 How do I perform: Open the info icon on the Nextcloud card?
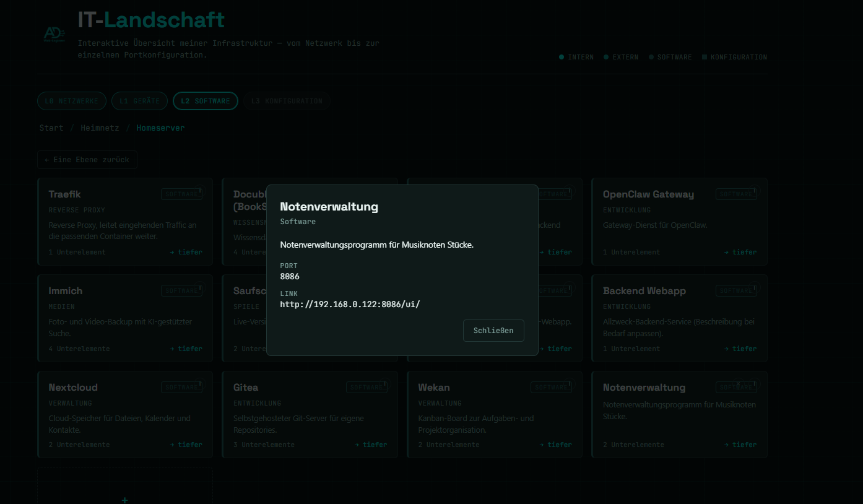click(x=201, y=385)
